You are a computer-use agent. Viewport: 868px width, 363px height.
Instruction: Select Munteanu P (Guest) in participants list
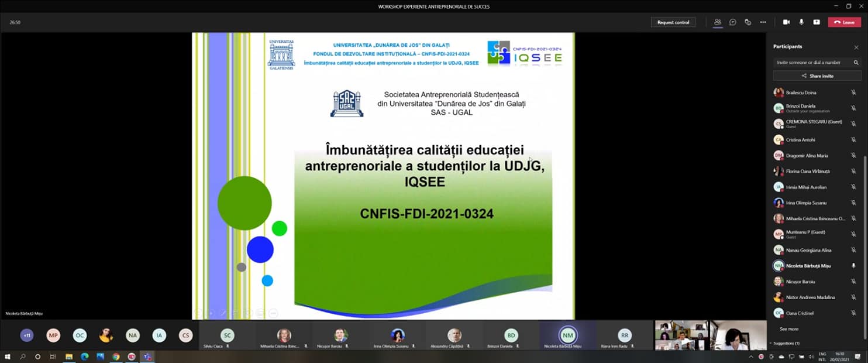pos(817,234)
